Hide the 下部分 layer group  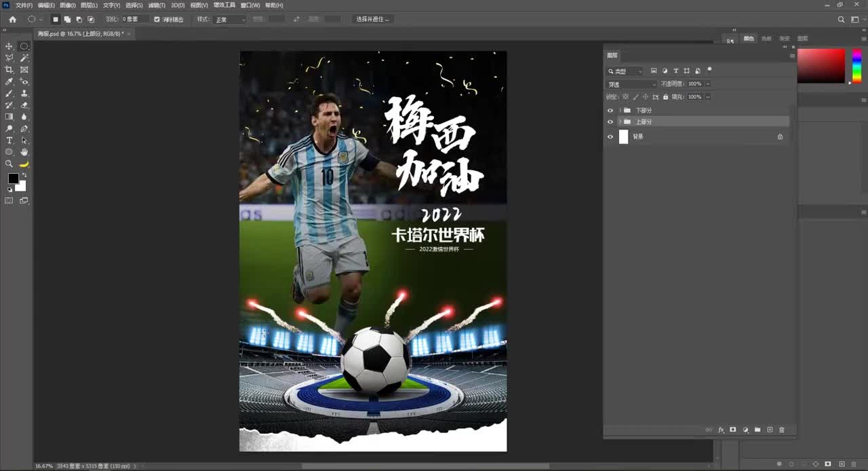tap(610, 110)
